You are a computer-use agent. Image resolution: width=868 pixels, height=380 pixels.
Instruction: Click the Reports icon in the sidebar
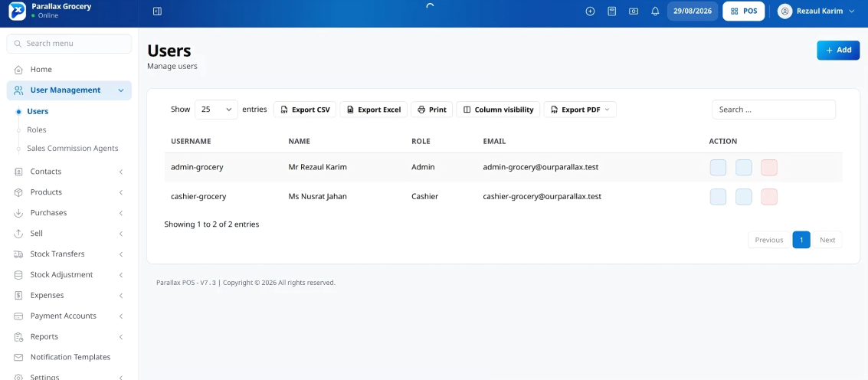(18, 337)
